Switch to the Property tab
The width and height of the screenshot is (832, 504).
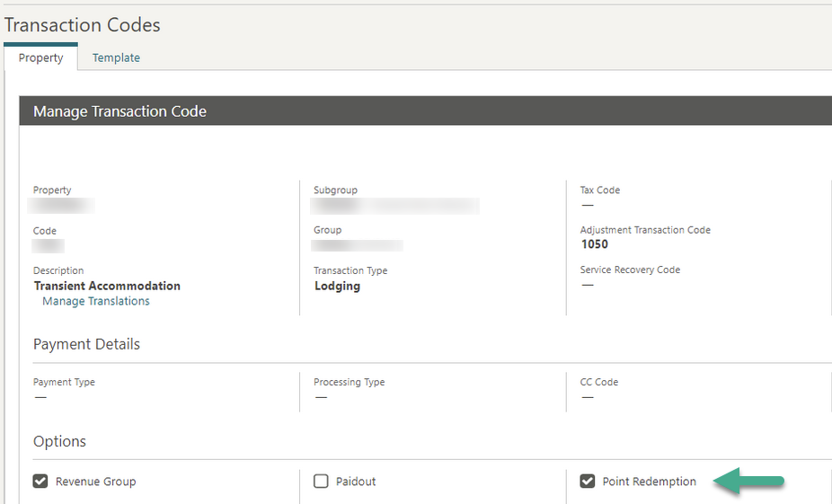(x=40, y=57)
